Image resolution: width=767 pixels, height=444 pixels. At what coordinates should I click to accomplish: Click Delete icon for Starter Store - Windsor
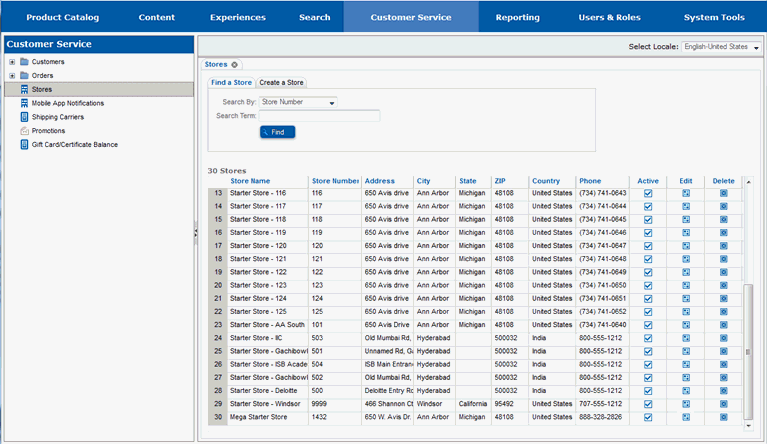click(723, 404)
